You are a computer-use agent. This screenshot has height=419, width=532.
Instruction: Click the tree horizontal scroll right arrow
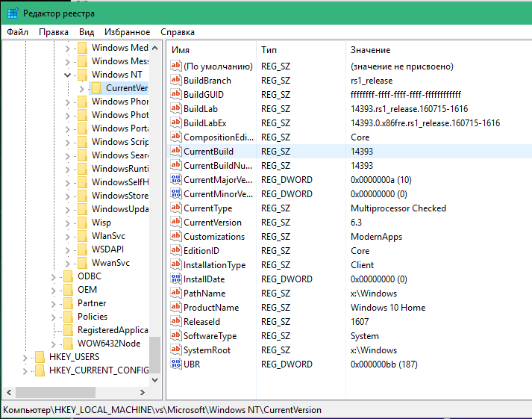coord(143,392)
